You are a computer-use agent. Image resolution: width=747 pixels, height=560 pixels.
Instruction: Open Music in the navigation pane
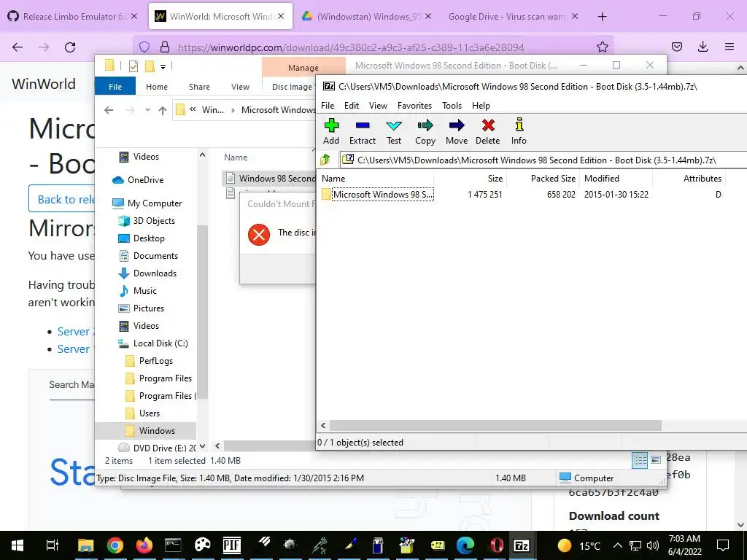point(138,291)
